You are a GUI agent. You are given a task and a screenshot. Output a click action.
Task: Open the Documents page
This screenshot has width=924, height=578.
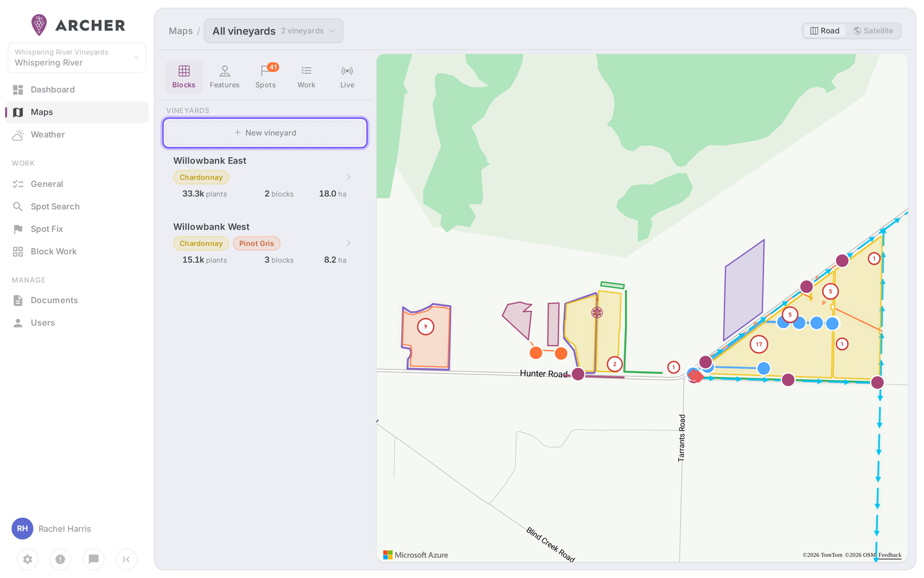77,301
